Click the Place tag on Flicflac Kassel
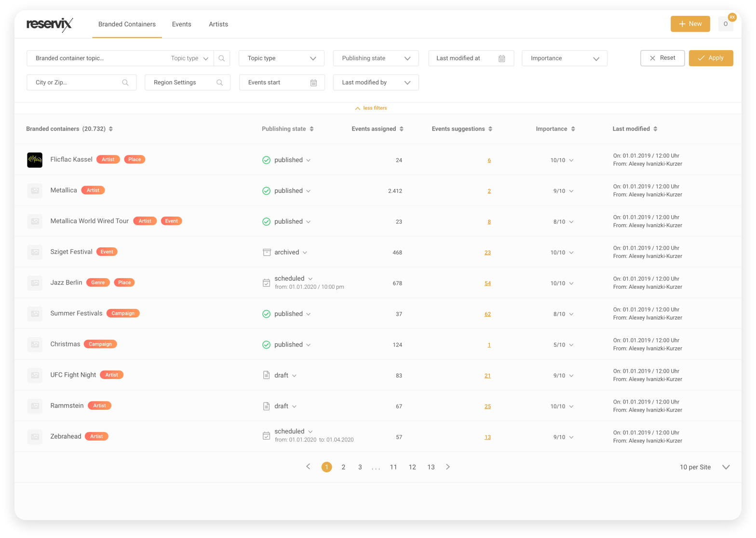This screenshot has width=756, height=538. coord(135,159)
